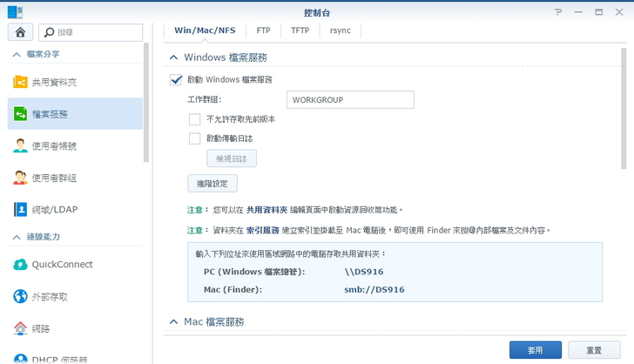Click the smb://DS916 Mac address text

point(374,290)
